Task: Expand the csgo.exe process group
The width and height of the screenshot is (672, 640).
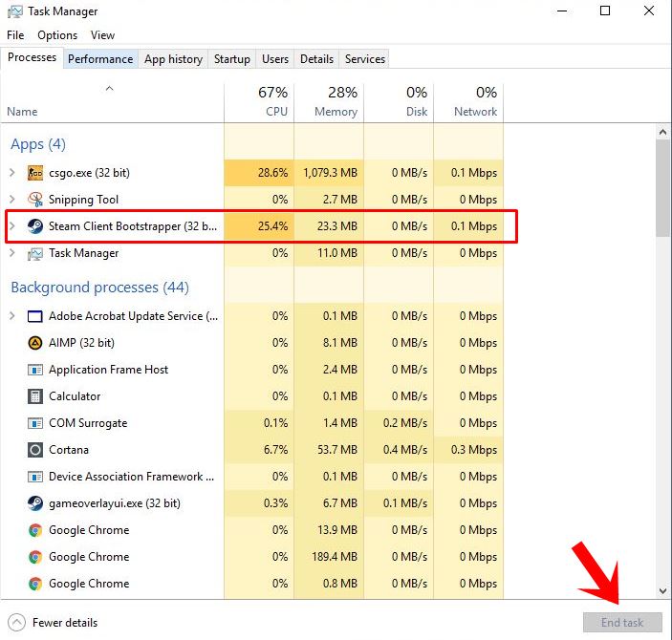Action: coord(12,173)
